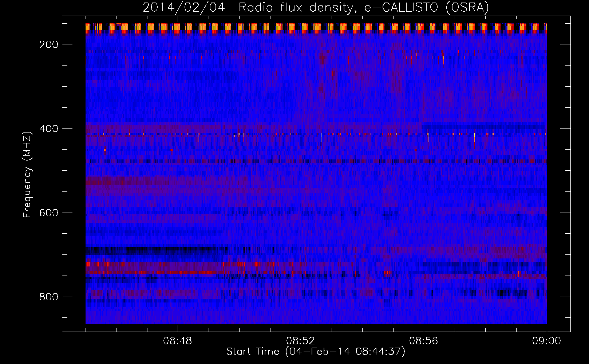Click the 08:56 time tick label

424,341
